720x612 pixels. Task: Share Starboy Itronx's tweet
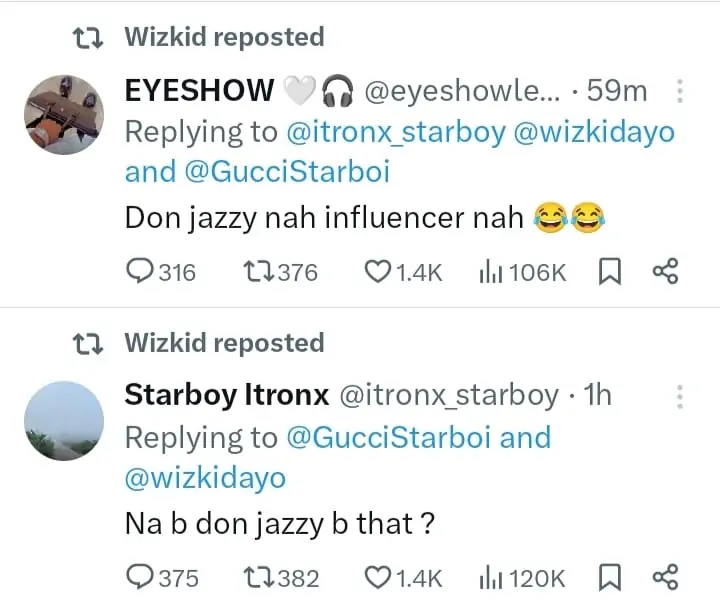(665, 577)
